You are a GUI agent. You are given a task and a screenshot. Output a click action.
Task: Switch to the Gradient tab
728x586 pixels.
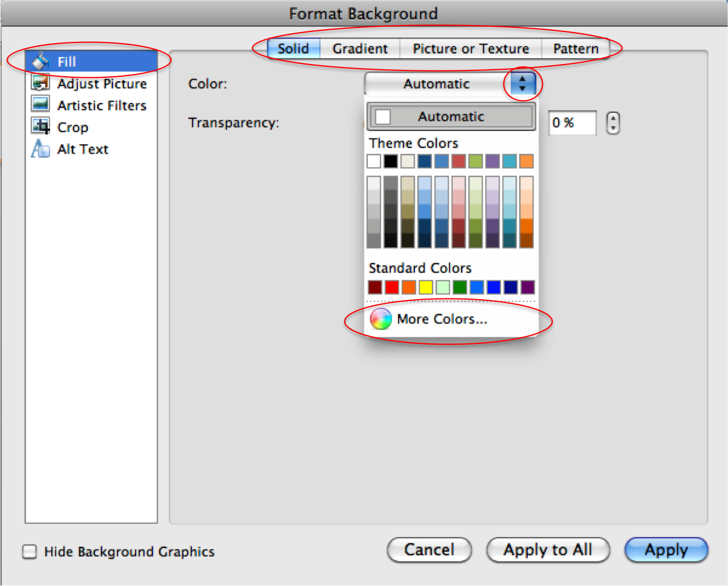360,49
